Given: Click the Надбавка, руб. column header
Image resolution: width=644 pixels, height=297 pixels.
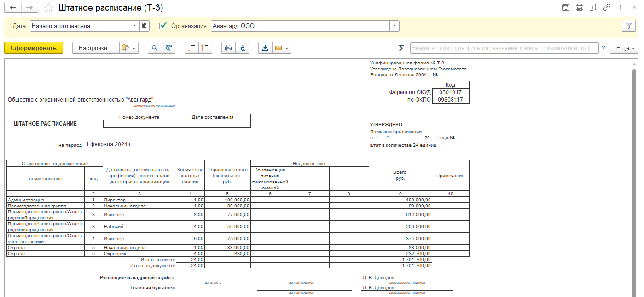Looking at the screenshot, I should click(310, 163).
